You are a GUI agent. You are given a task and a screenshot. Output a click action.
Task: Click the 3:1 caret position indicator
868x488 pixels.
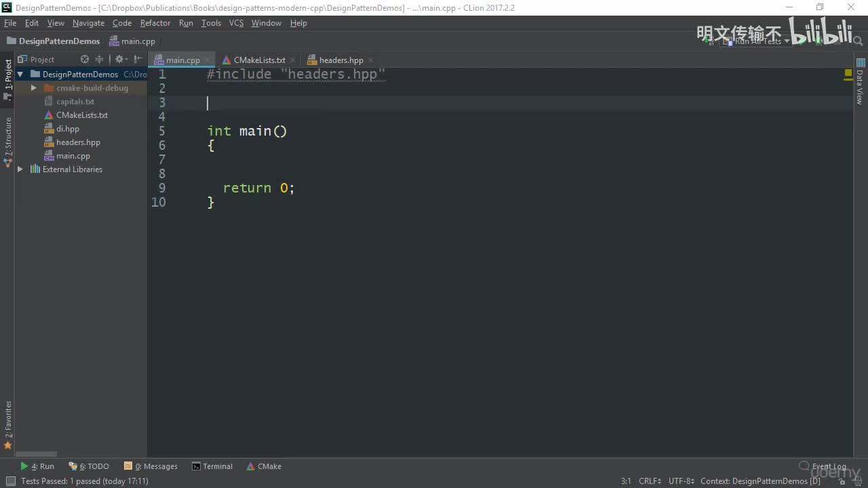coord(626,481)
